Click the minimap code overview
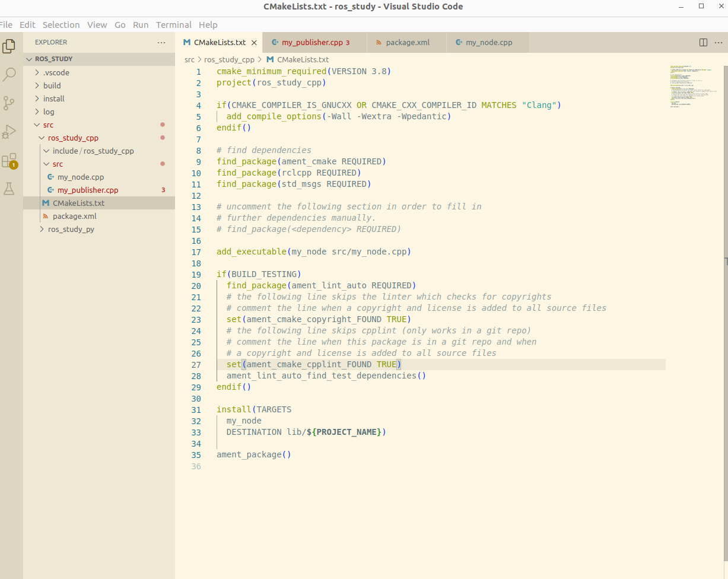 point(694,86)
